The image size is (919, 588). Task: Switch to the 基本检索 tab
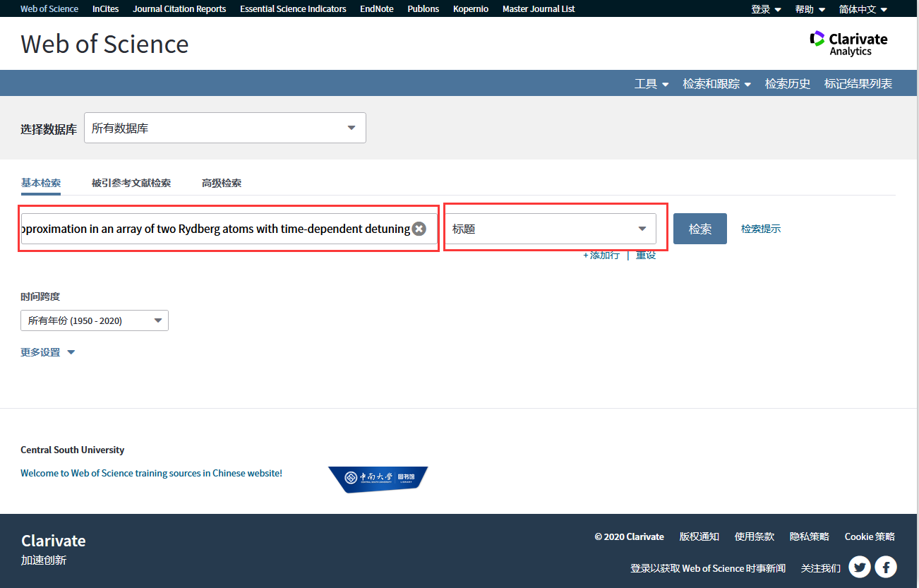point(41,183)
